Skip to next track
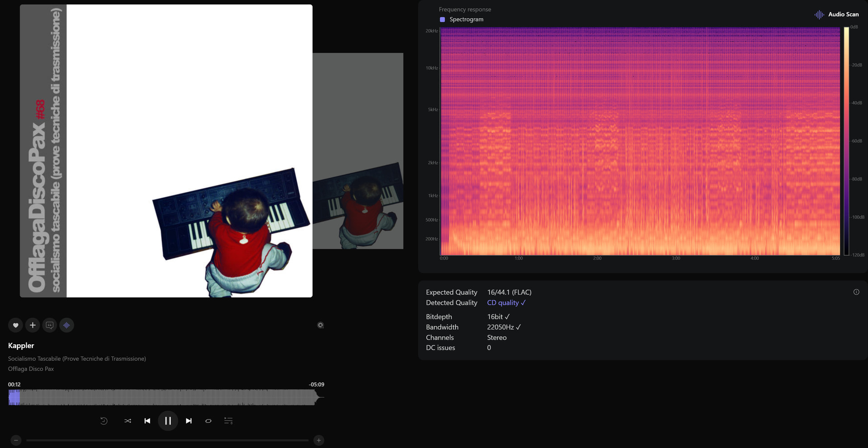Screen dimensions: 868x448 tap(189, 421)
